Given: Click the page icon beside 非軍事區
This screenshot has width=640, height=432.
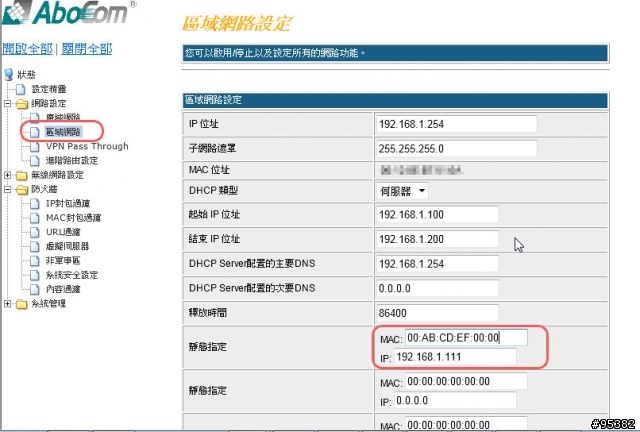Looking at the screenshot, I should [x=35, y=261].
